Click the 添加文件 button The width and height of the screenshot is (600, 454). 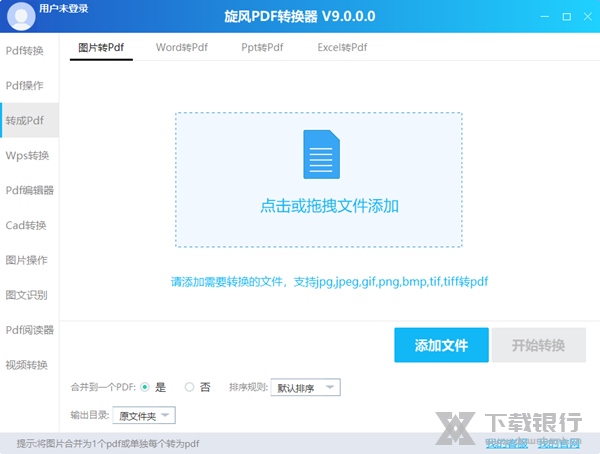[441, 345]
